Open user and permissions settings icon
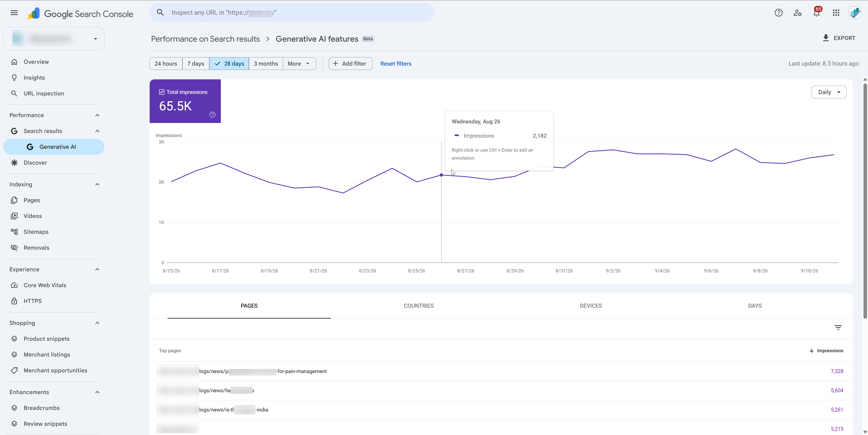Screen dimensions: 868x435 (797, 13)
